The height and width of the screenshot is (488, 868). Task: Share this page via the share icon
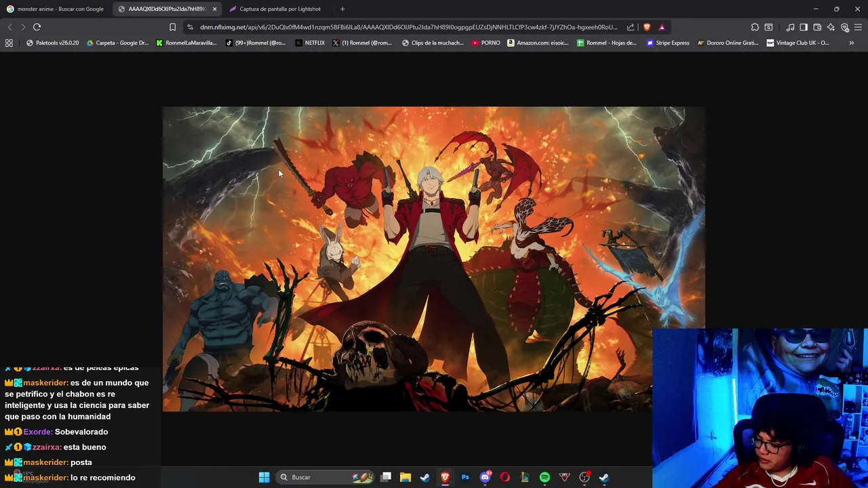(631, 27)
